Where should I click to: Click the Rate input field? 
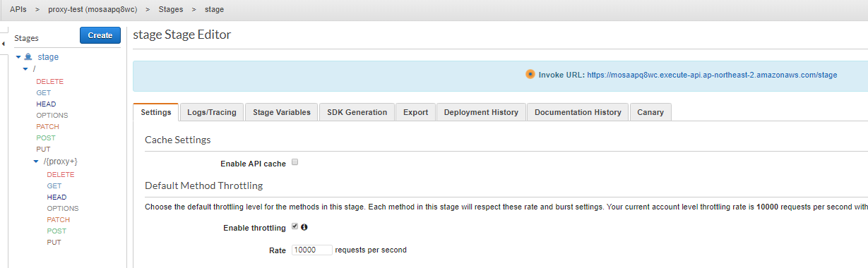pyautogui.click(x=311, y=250)
